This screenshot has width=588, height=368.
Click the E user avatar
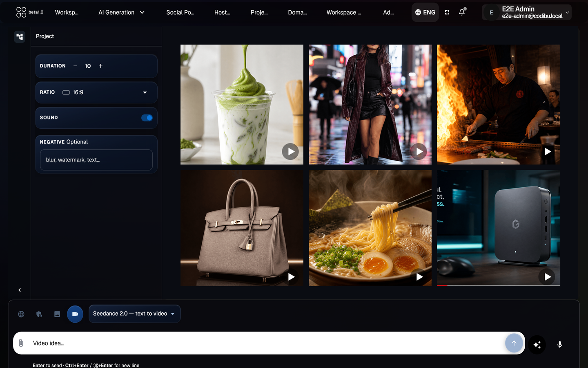491,12
